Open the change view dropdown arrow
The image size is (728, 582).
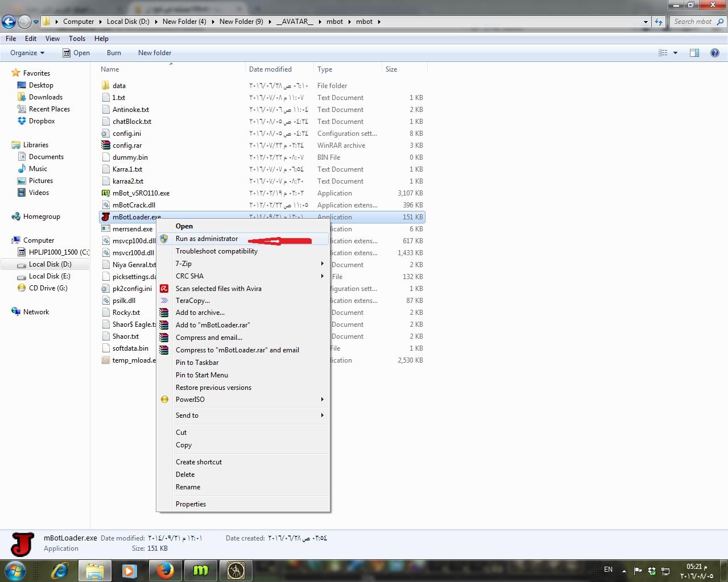pos(675,53)
